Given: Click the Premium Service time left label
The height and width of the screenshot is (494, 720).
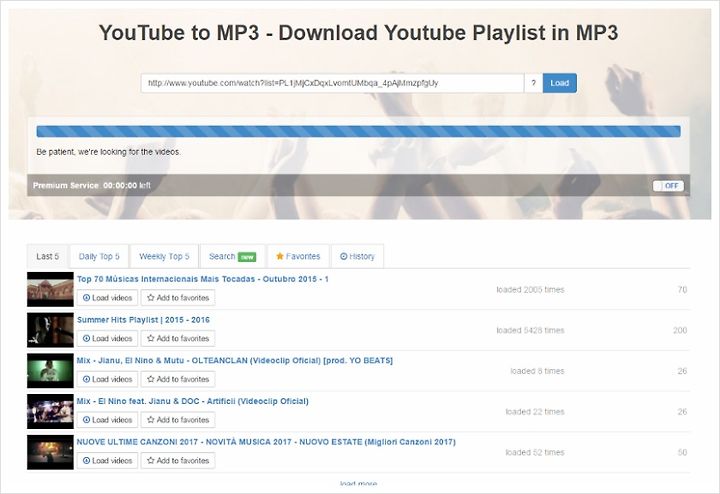Looking at the screenshot, I should 92,185.
